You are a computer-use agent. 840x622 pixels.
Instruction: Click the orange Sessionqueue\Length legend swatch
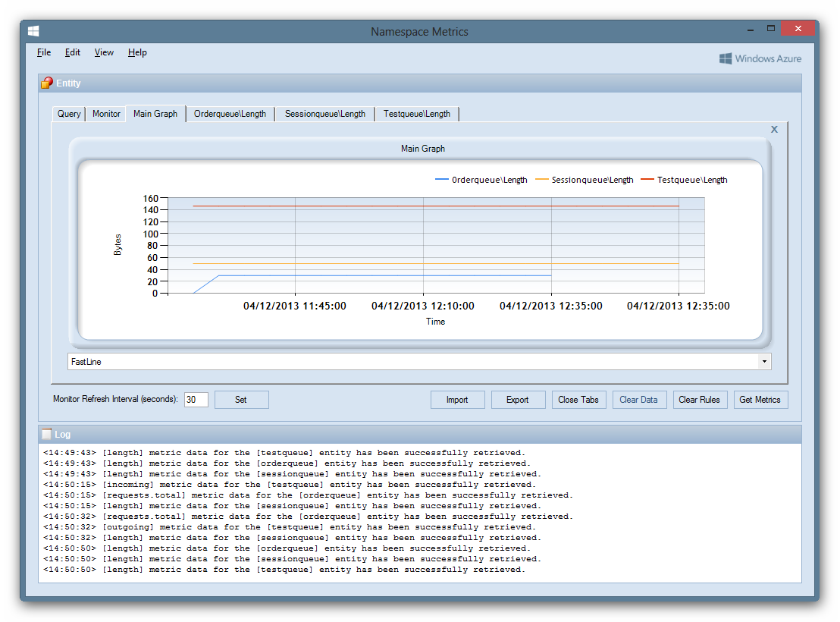[542, 180]
